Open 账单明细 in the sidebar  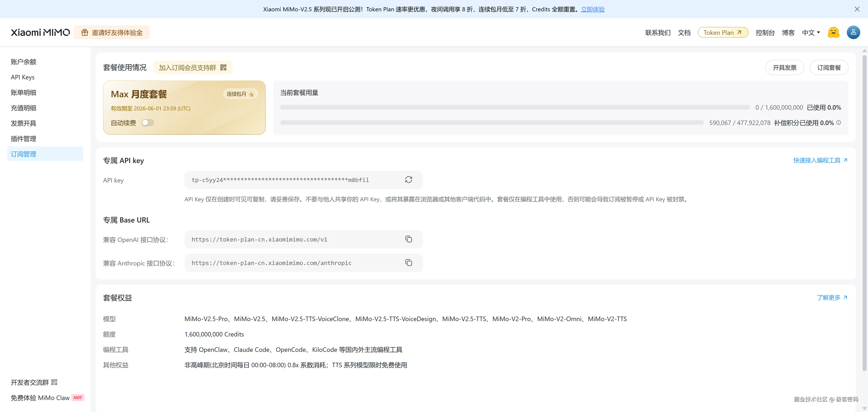pos(24,92)
